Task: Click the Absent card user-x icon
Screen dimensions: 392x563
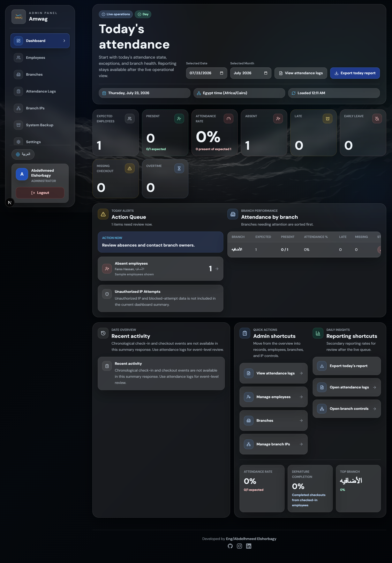Action: pos(278,119)
